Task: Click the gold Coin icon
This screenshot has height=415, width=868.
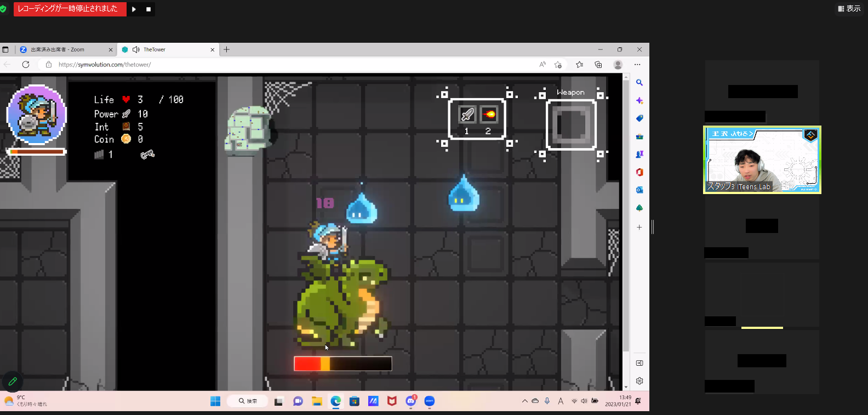Action: (126, 139)
